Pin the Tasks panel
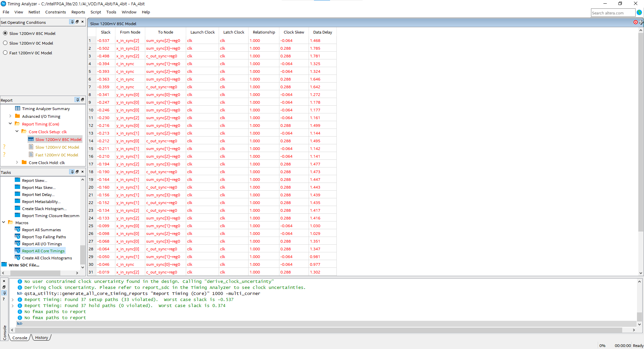The width and height of the screenshot is (644, 349). click(72, 172)
